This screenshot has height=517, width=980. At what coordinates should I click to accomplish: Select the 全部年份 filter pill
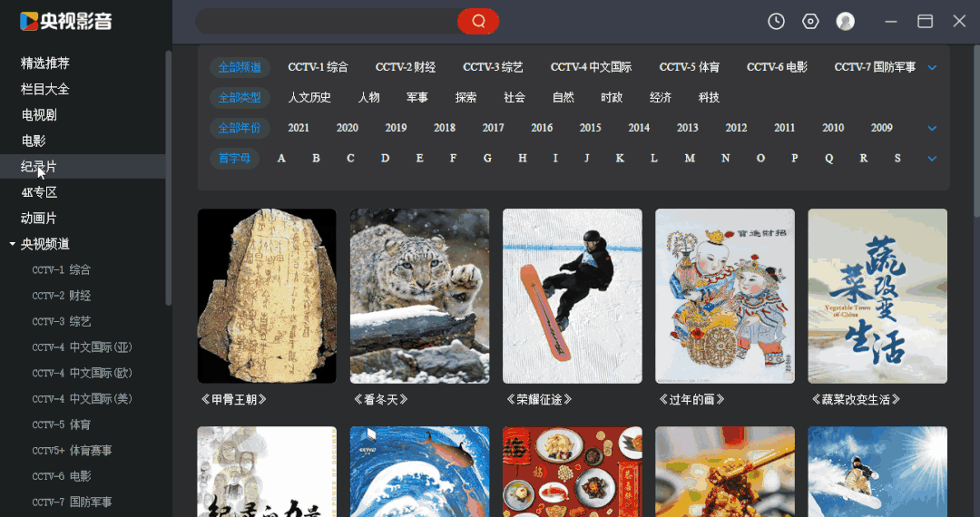(240, 128)
